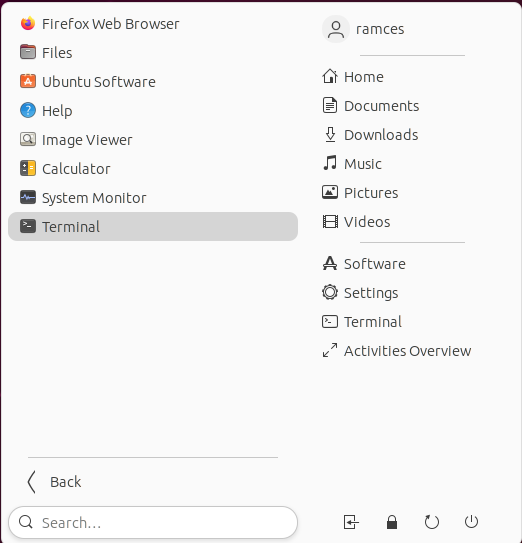
Task: Click the magnifier icon in search bar
Action: pos(26,522)
